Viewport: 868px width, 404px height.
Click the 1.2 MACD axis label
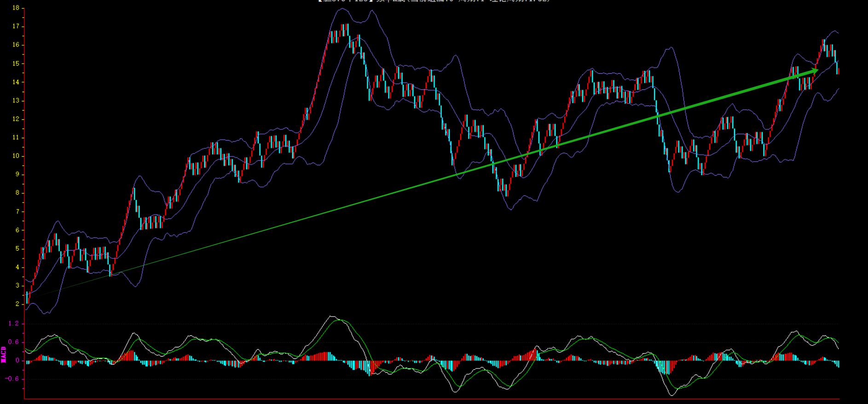click(13, 324)
